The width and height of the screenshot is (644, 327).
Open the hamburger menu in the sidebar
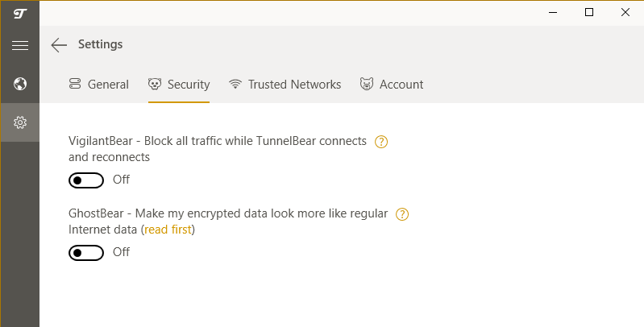pyautogui.click(x=20, y=46)
